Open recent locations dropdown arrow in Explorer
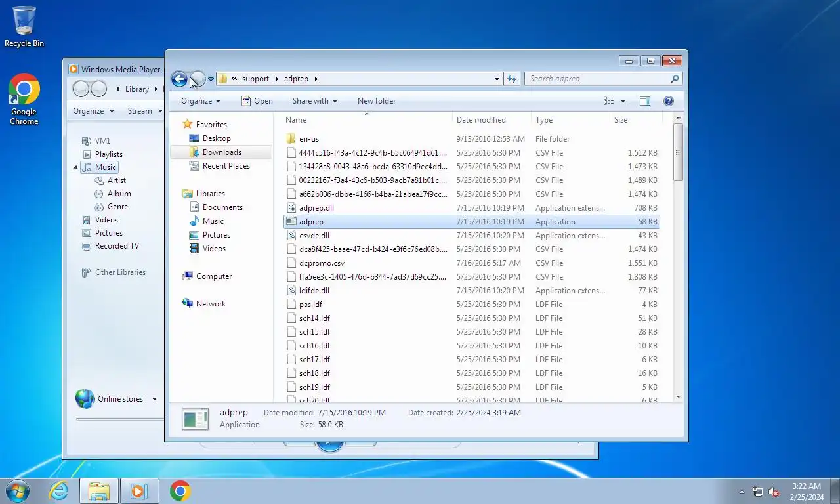This screenshot has height=504, width=840. [211, 79]
